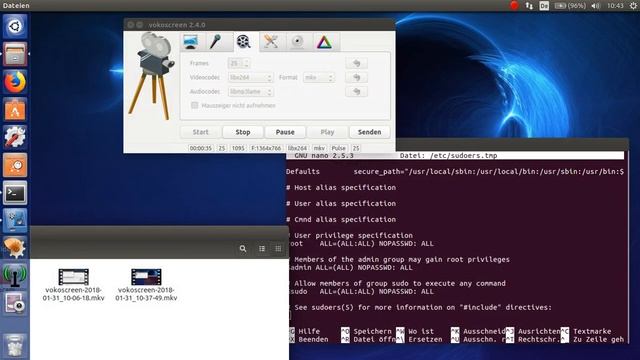Click the 00:00:35 recording time status
Image resolution: width=640 pixels, height=360 pixels.
tap(201, 148)
